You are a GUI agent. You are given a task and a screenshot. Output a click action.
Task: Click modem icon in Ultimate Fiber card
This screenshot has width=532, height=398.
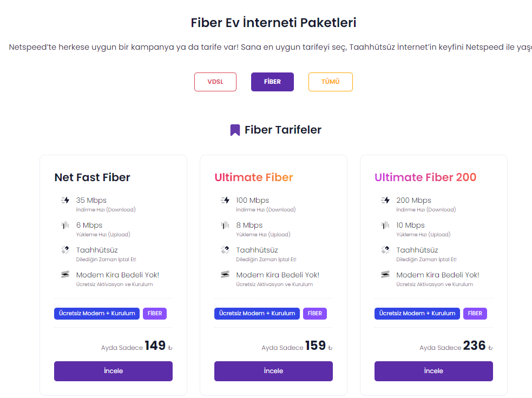(225, 275)
